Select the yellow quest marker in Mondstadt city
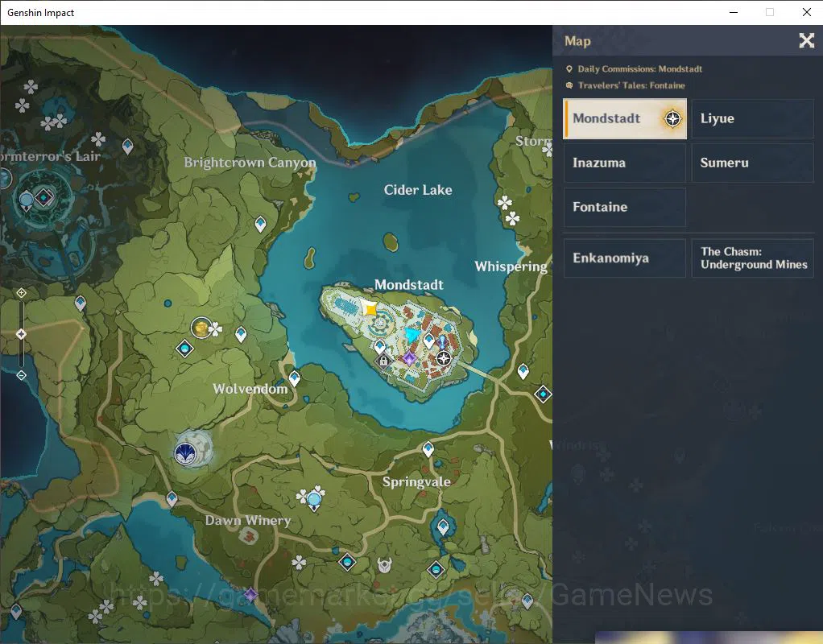The width and height of the screenshot is (823, 644). coord(370,308)
